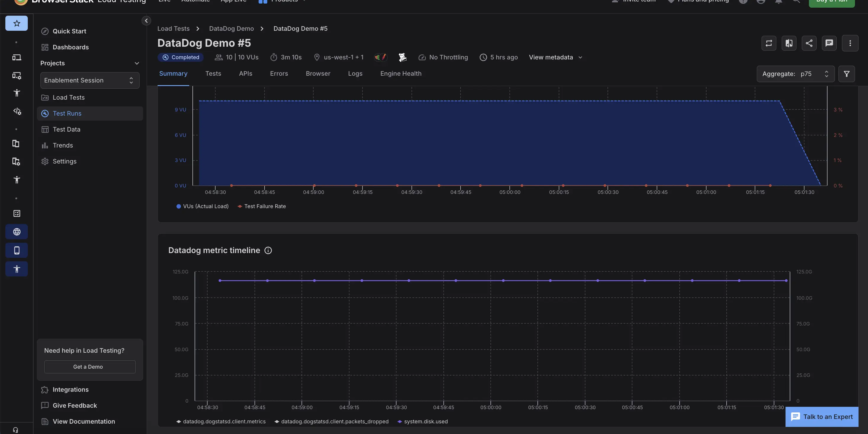Open the checklist icon in left rail
Viewport: 868px width, 434px height.
pos(17,213)
